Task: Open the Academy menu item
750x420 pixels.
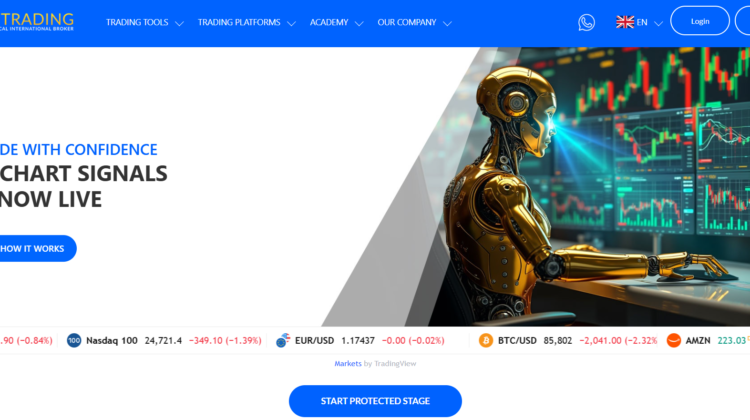Action: (329, 22)
